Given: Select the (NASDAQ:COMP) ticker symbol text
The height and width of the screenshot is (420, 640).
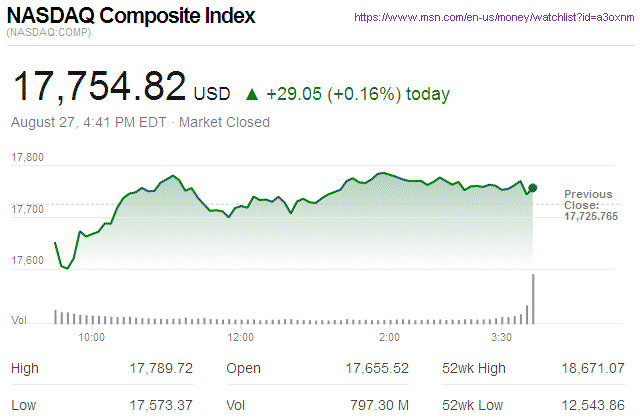Looking at the screenshot, I should coord(47,35).
